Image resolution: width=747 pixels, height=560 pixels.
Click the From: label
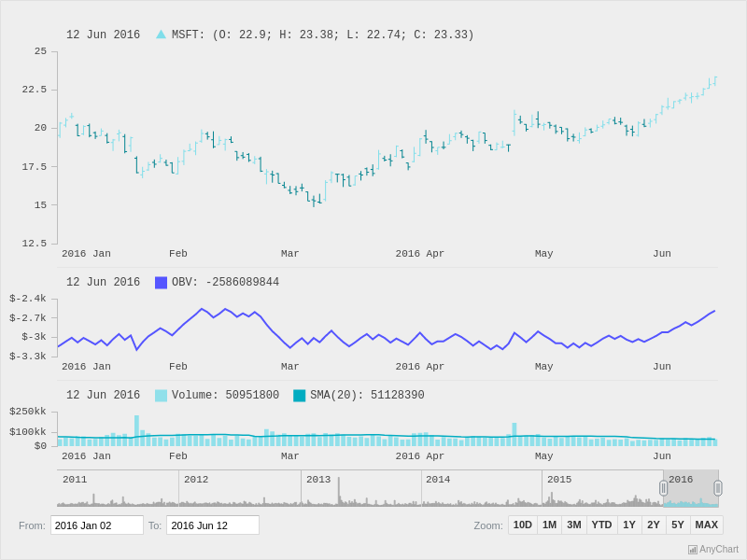coord(32,525)
